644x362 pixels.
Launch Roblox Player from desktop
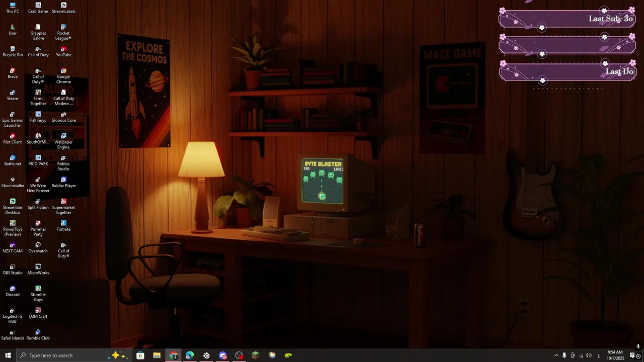pyautogui.click(x=63, y=183)
